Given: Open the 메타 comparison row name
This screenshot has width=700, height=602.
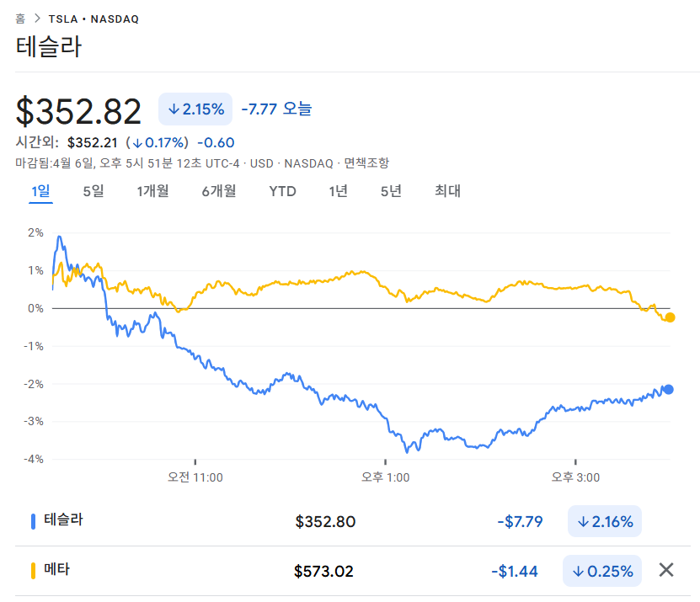Looking at the screenshot, I should click(x=57, y=570).
